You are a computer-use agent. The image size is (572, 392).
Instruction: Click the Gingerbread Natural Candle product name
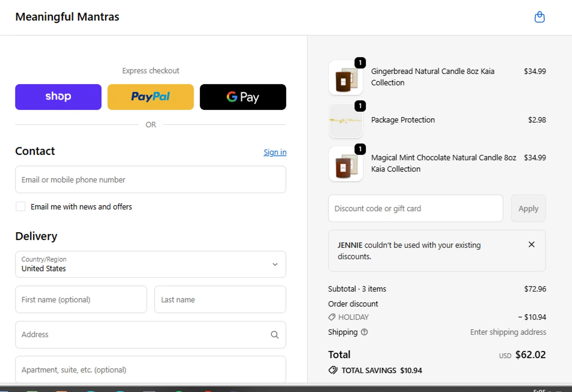[433, 77]
